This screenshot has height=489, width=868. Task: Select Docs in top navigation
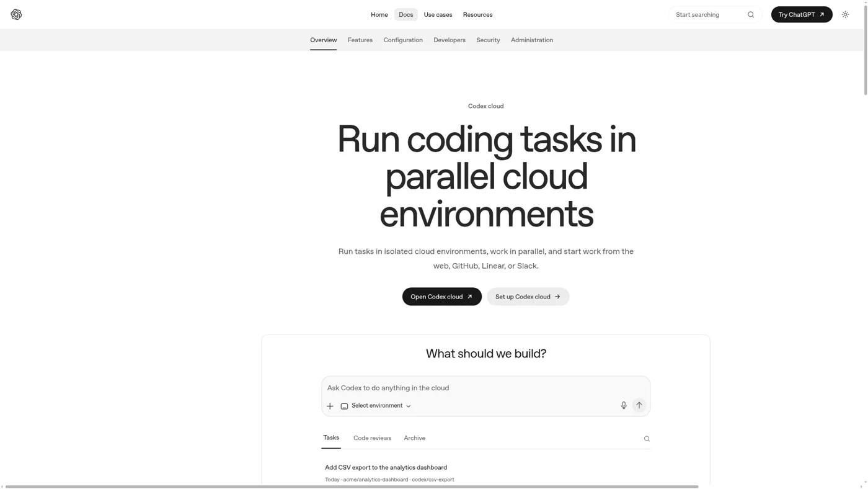click(406, 14)
